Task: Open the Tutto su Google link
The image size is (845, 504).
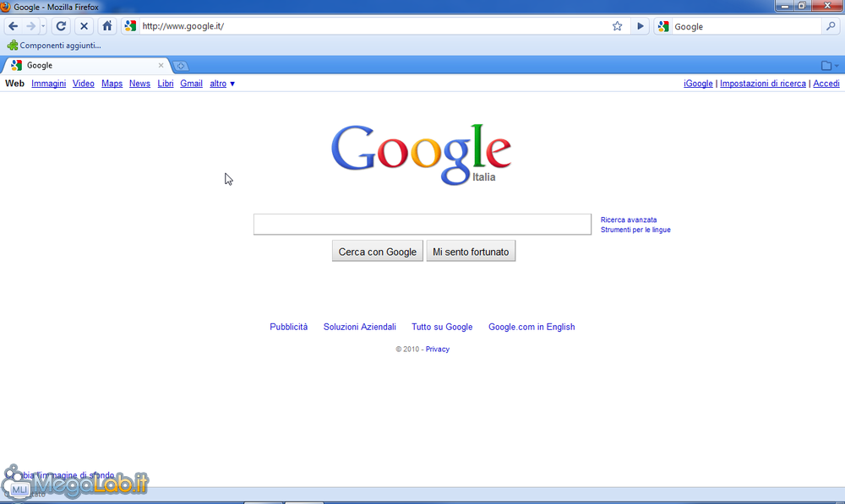Action: pyautogui.click(x=442, y=327)
